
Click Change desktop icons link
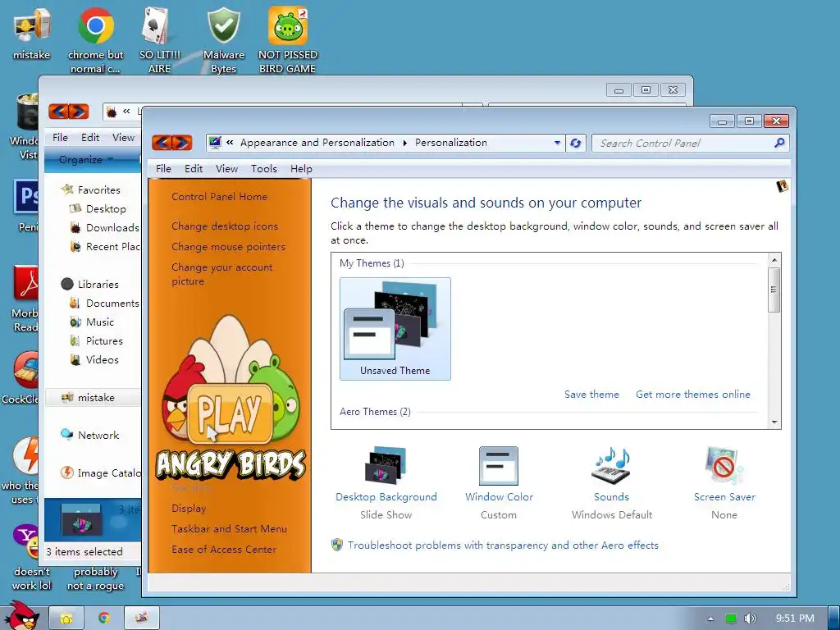[225, 226]
